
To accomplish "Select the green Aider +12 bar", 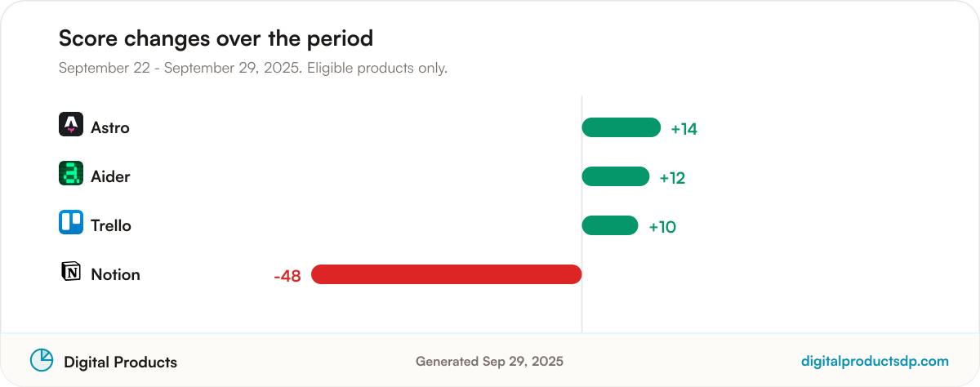I will [x=615, y=176].
